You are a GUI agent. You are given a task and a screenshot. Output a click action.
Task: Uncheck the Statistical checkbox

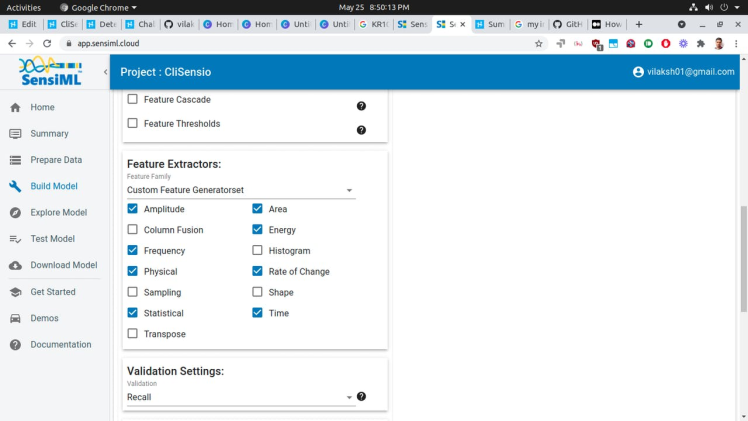coord(133,313)
